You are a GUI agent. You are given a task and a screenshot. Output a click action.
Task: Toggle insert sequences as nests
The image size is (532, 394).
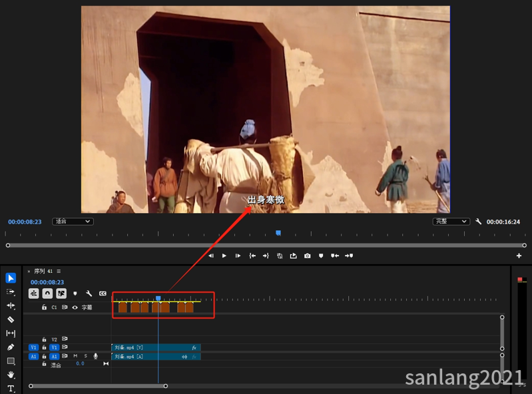(x=33, y=294)
